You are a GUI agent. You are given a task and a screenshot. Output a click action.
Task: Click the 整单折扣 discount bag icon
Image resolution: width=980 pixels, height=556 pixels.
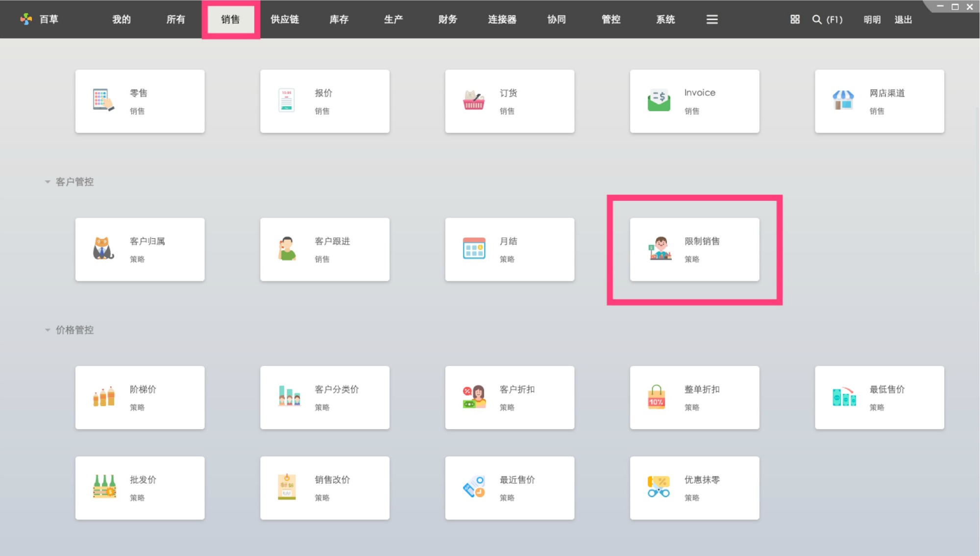(657, 397)
